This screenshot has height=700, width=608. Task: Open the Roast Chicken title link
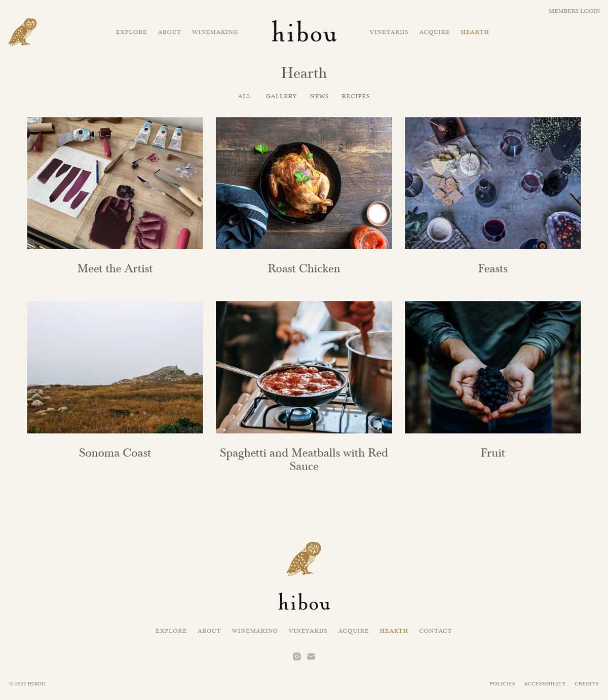[x=304, y=268]
